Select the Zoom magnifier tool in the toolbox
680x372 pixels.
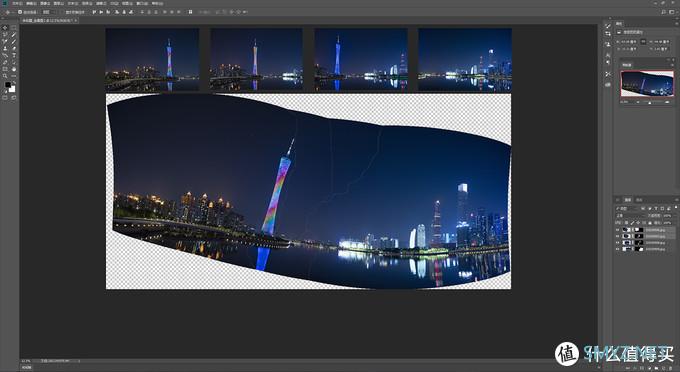[x=5, y=76]
